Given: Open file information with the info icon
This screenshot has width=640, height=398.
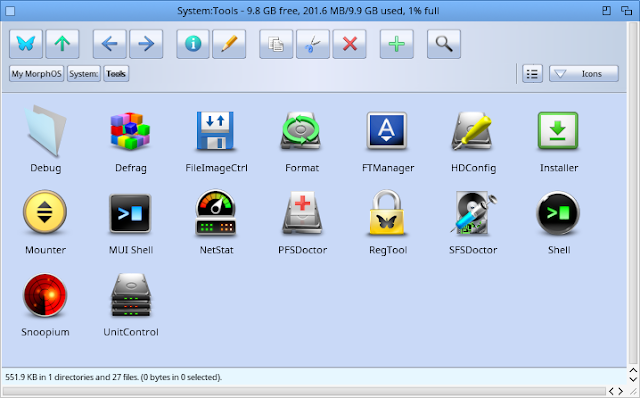Looking at the screenshot, I should point(193,44).
